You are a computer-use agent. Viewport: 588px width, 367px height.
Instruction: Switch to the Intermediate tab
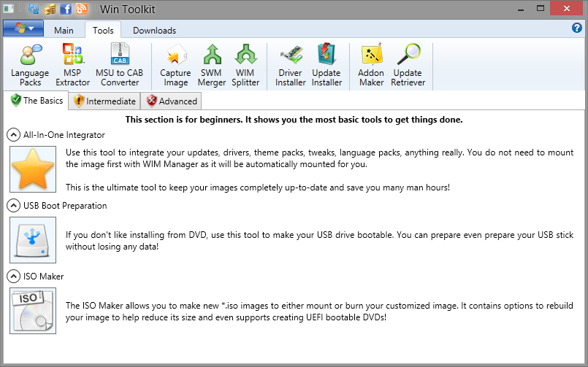104,101
